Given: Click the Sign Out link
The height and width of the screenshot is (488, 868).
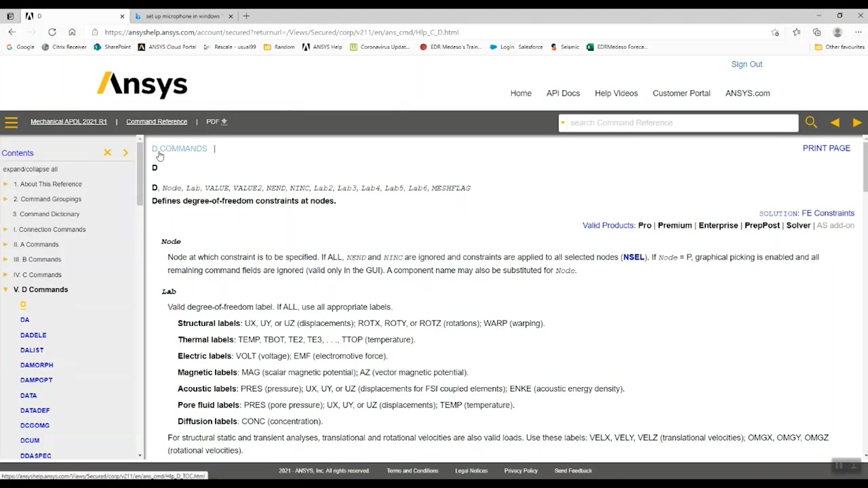Looking at the screenshot, I should 747,64.
